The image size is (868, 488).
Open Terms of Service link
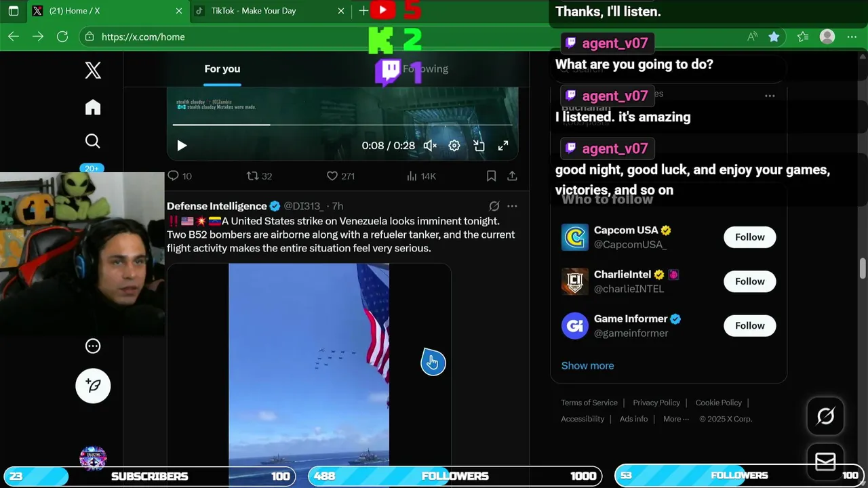(x=589, y=403)
